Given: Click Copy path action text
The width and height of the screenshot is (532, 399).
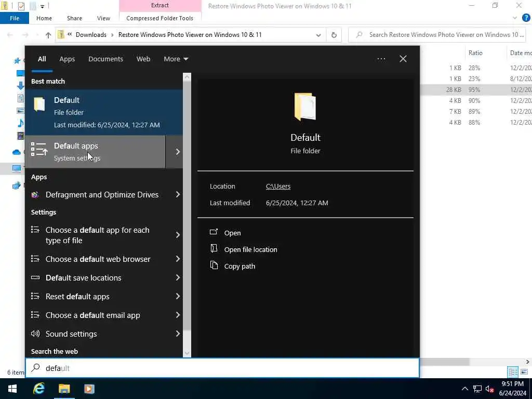Looking at the screenshot, I should [x=240, y=266].
